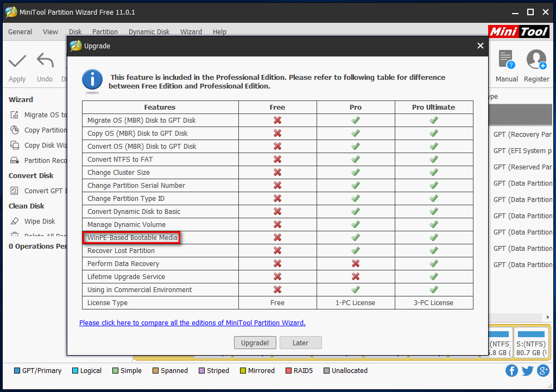556x392 pixels.
Task: Click Pro checkmark for Convert NTFS to FAT
Action: tap(355, 160)
